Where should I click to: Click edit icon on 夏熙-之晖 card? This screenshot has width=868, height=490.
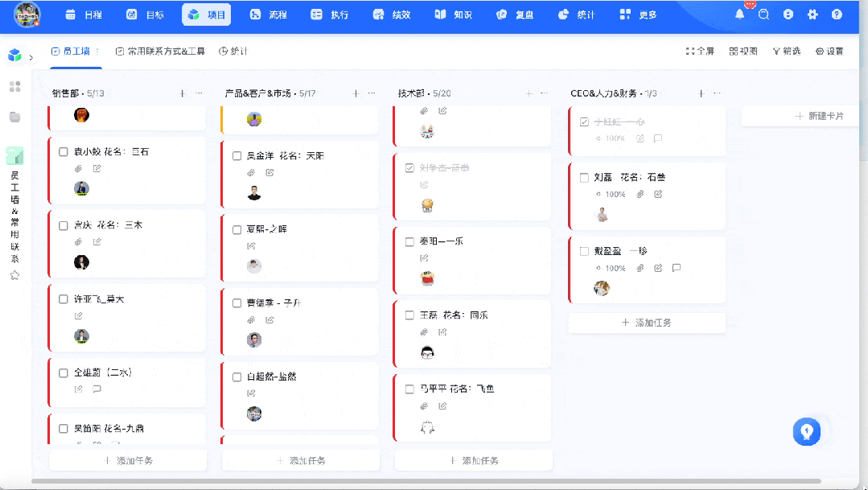pos(251,246)
